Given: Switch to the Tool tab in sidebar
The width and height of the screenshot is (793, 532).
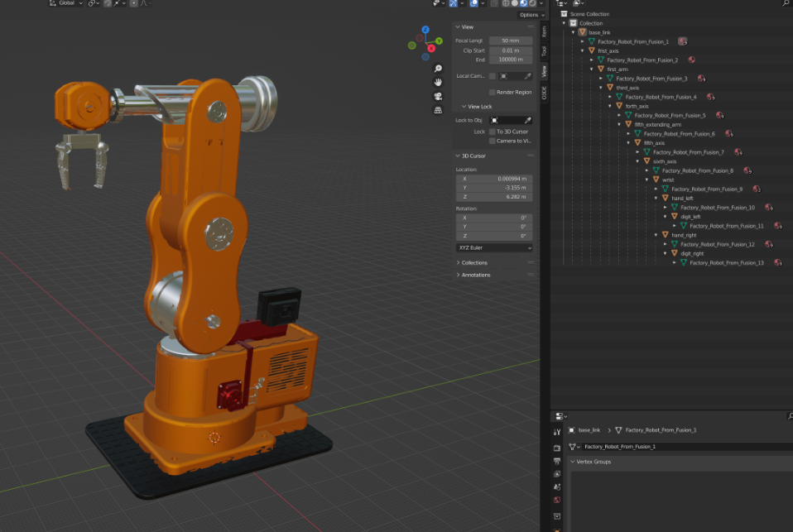Looking at the screenshot, I should click(x=544, y=50).
